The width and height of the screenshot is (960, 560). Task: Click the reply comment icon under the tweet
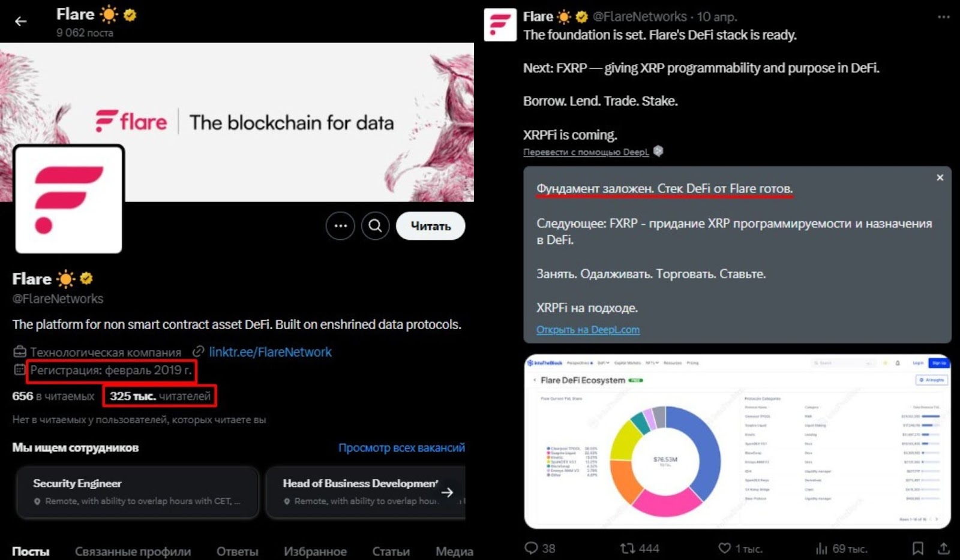(x=531, y=548)
